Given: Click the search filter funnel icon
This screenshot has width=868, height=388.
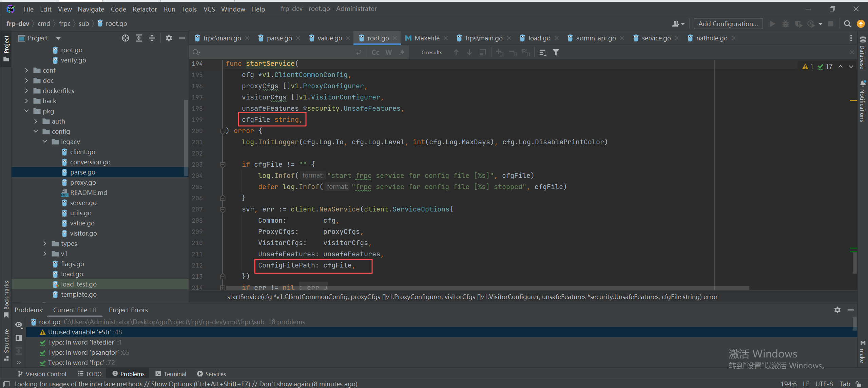Looking at the screenshot, I should click(x=556, y=52).
